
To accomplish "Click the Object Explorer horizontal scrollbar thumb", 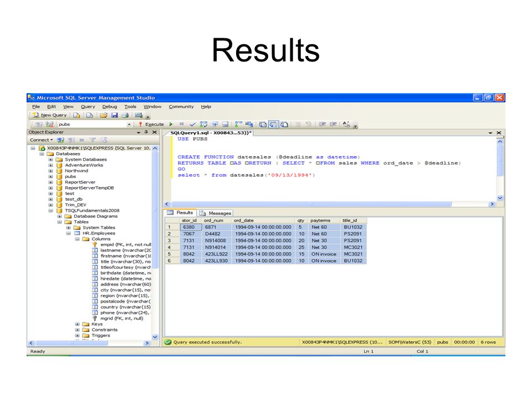I will coord(71,344).
